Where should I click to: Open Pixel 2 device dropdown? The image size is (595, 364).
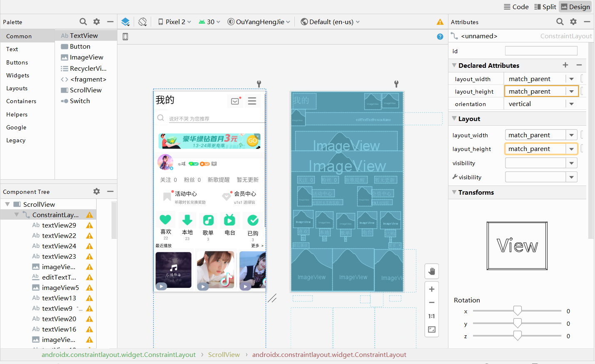[x=174, y=22]
